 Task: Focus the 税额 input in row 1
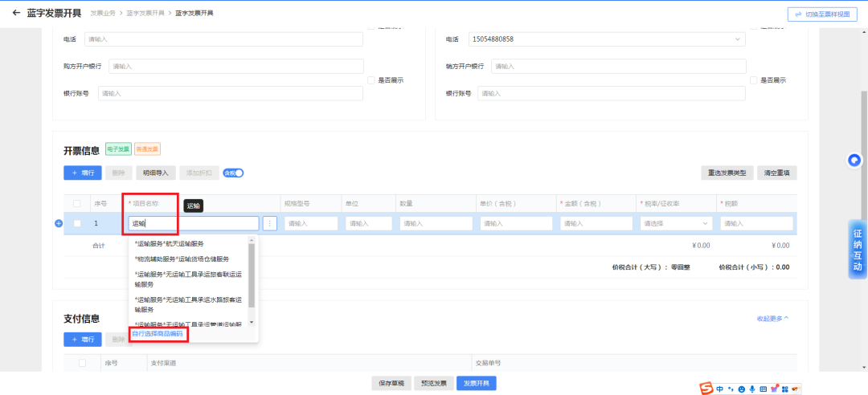[x=757, y=223]
